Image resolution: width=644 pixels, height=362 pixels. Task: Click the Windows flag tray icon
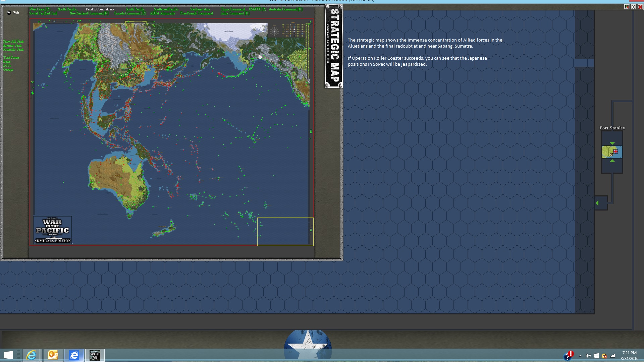click(596, 356)
